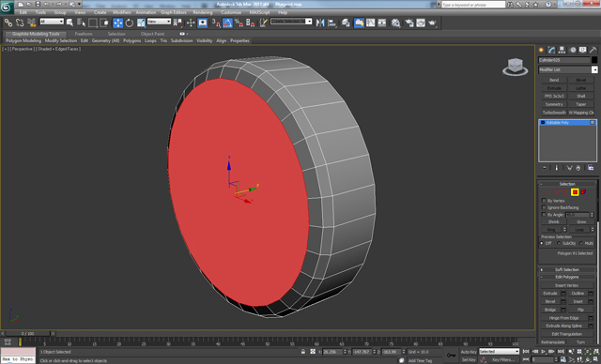The width and height of the screenshot is (601, 364).
Task: Select Element sub-object level icon
Action: tap(583, 192)
